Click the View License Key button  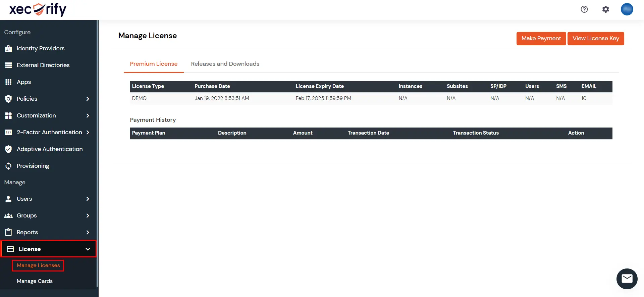[x=596, y=38]
